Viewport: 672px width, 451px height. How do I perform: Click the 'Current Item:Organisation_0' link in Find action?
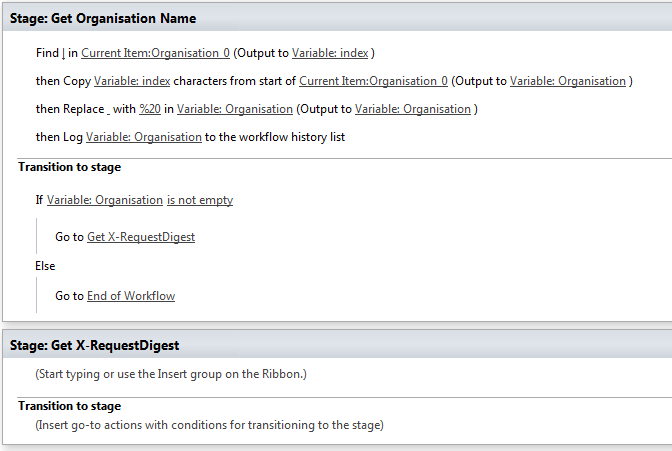tap(155, 53)
